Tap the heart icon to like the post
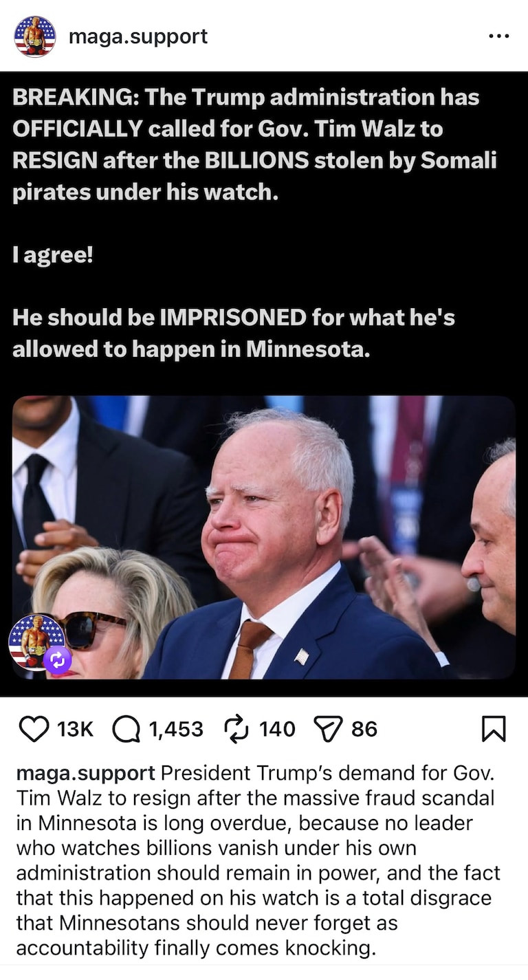Viewport: 528px width, 980px height. 34,729
